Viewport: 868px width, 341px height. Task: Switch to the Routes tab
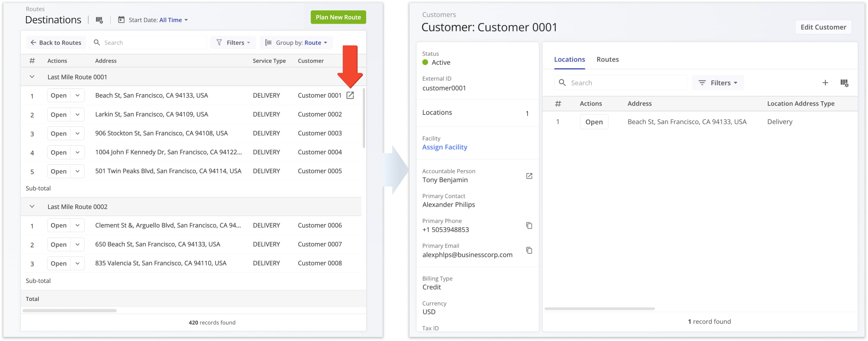coord(607,59)
